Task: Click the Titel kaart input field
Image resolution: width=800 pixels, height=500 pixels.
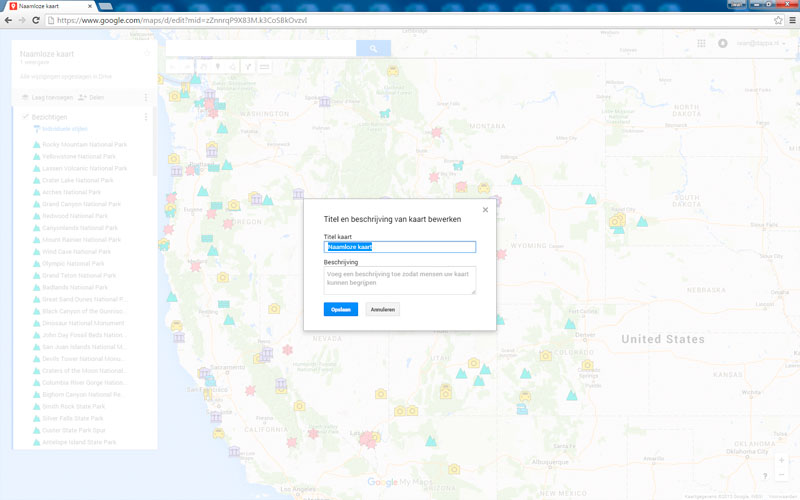Action: coord(399,247)
